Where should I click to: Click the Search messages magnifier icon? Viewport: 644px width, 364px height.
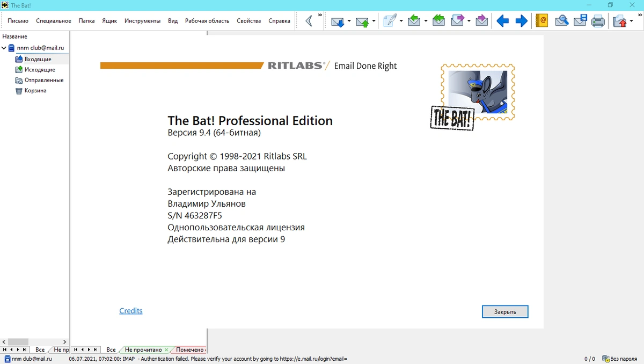click(561, 21)
